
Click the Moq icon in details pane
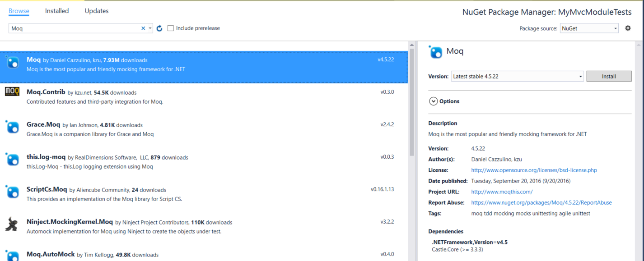tap(436, 52)
